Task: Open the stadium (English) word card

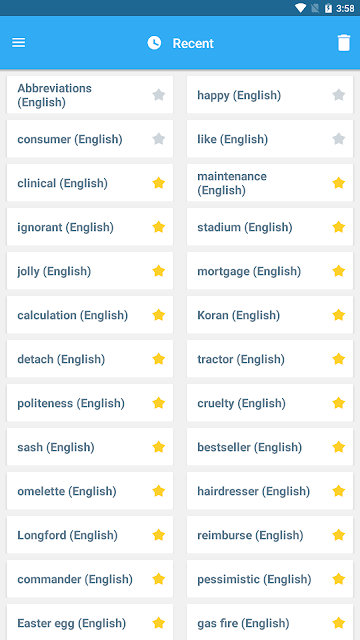Action: tap(270, 227)
